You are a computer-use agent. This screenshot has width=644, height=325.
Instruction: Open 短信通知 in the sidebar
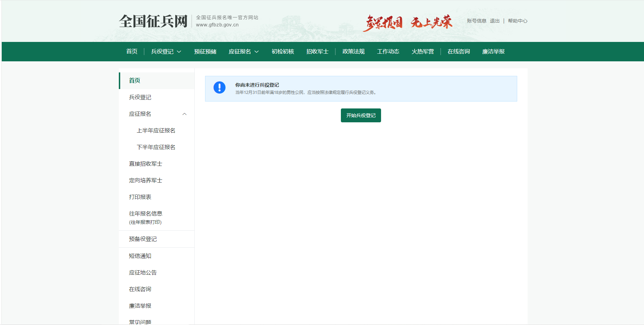pos(140,256)
